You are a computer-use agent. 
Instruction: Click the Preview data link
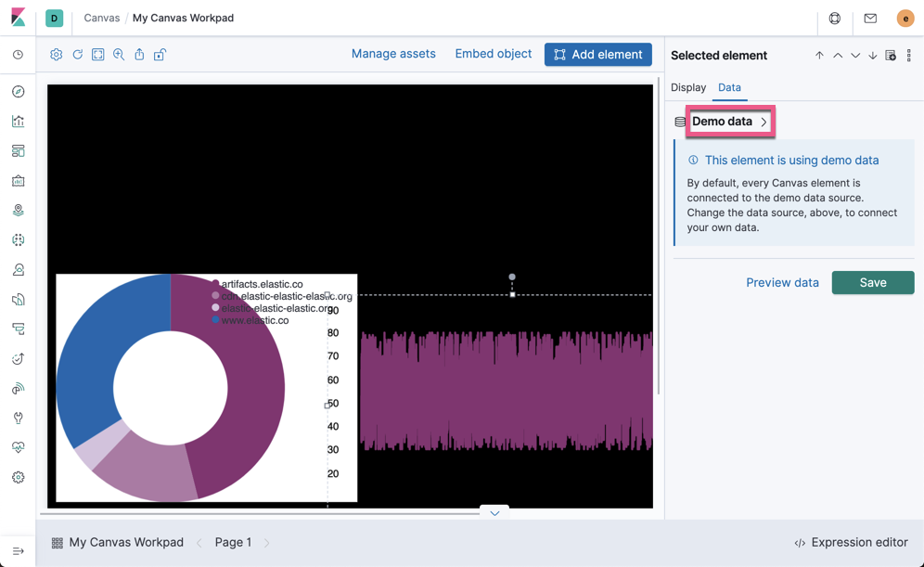782,282
